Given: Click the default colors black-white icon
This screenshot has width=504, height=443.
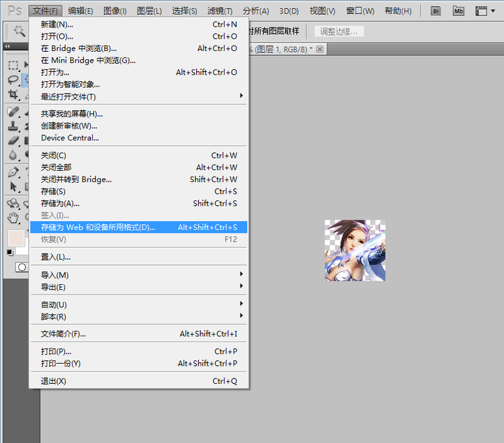Looking at the screenshot, I should [10, 253].
